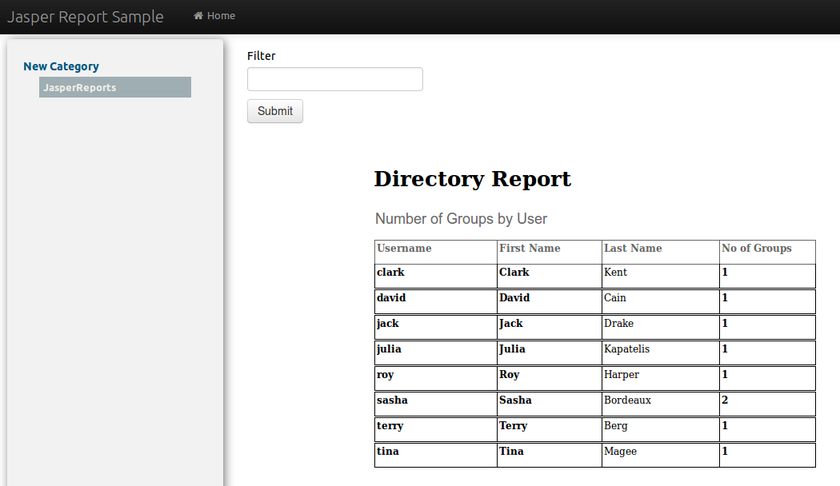This screenshot has height=486, width=840.
Task: Click the Magee last name cell
Action: point(620,452)
